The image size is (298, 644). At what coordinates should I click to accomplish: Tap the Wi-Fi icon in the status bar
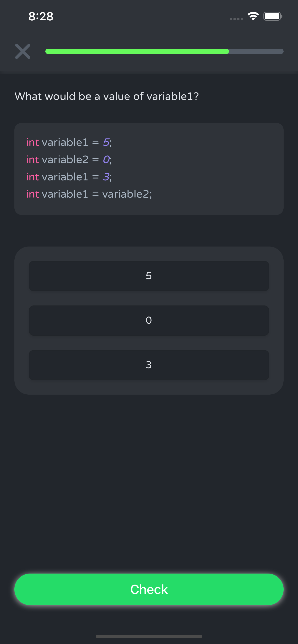253,16
